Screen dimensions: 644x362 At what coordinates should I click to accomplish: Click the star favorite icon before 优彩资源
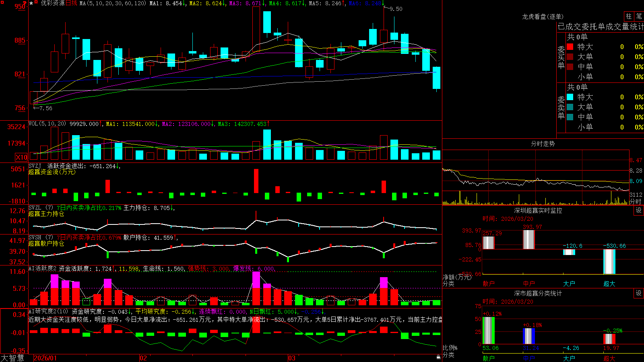click(31, 3)
